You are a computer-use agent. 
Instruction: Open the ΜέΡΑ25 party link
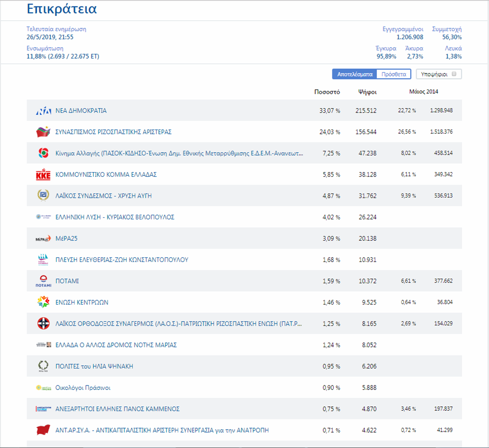pyautogui.click(x=66, y=238)
